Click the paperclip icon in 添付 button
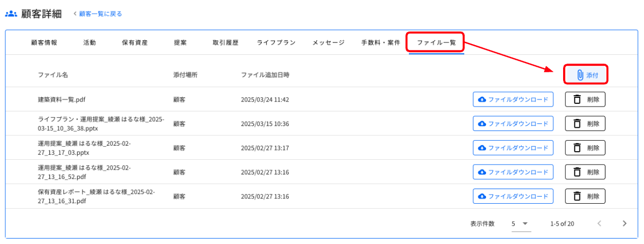 (x=580, y=75)
